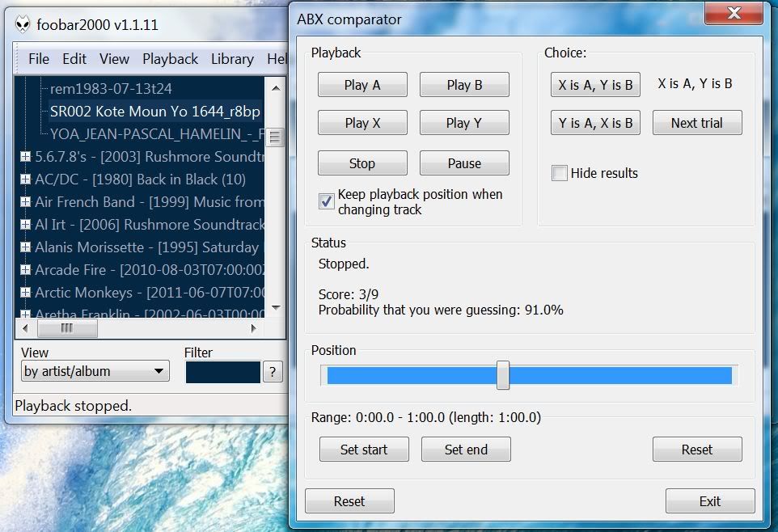Exit the ABX comparator
This screenshot has width=778, height=532.
tap(710, 500)
